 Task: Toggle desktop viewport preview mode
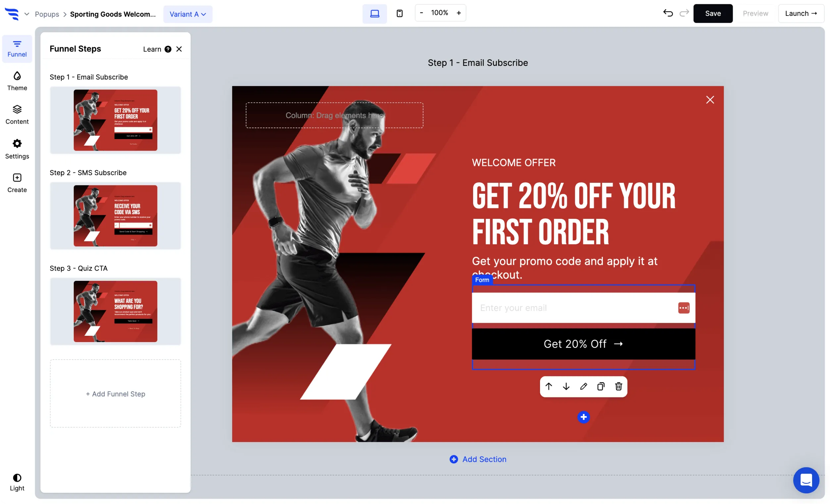click(x=374, y=13)
